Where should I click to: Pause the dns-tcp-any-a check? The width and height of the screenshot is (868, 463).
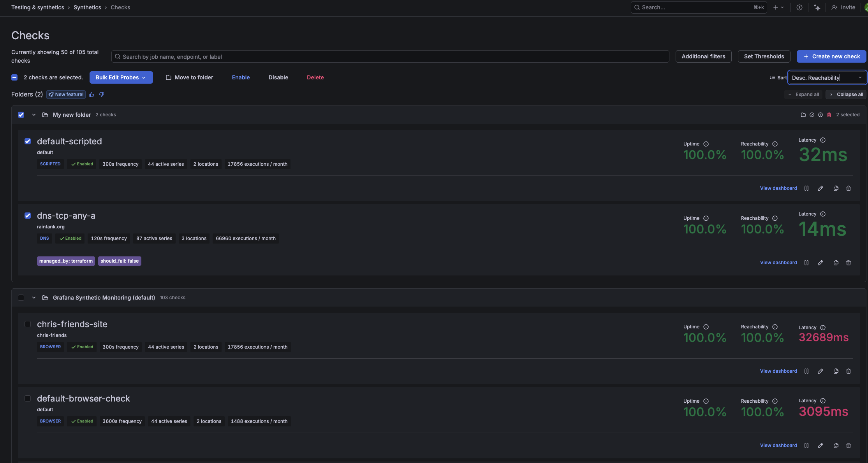click(806, 263)
